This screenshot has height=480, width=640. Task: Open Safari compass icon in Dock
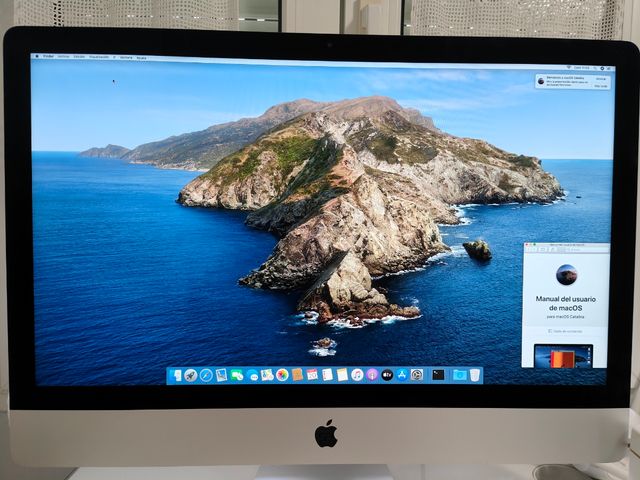[206, 375]
